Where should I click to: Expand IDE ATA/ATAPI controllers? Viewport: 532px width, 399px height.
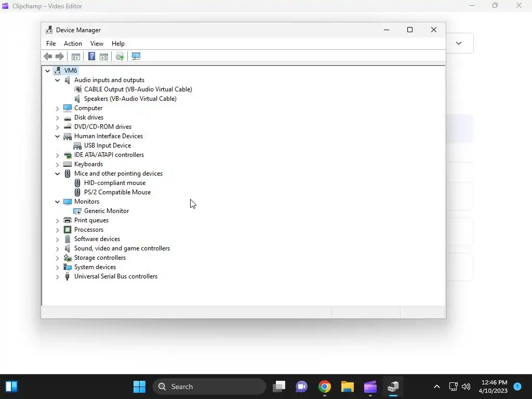click(57, 155)
